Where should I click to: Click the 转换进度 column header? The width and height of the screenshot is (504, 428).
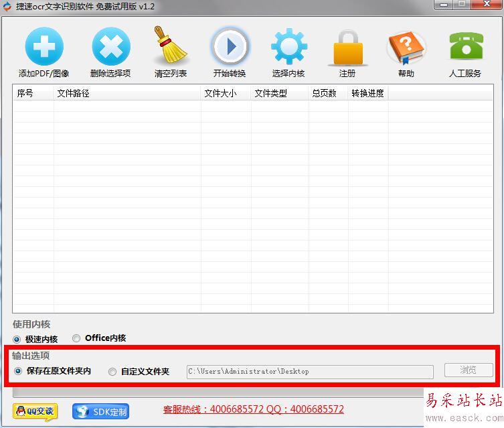[x=368, y=93]
